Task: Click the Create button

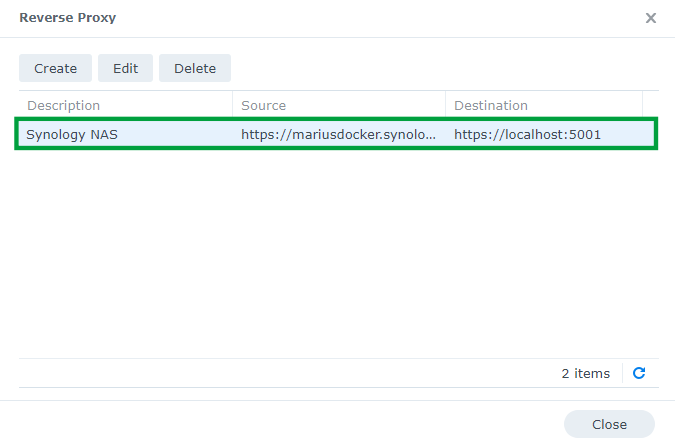Action: click(55, 68)
